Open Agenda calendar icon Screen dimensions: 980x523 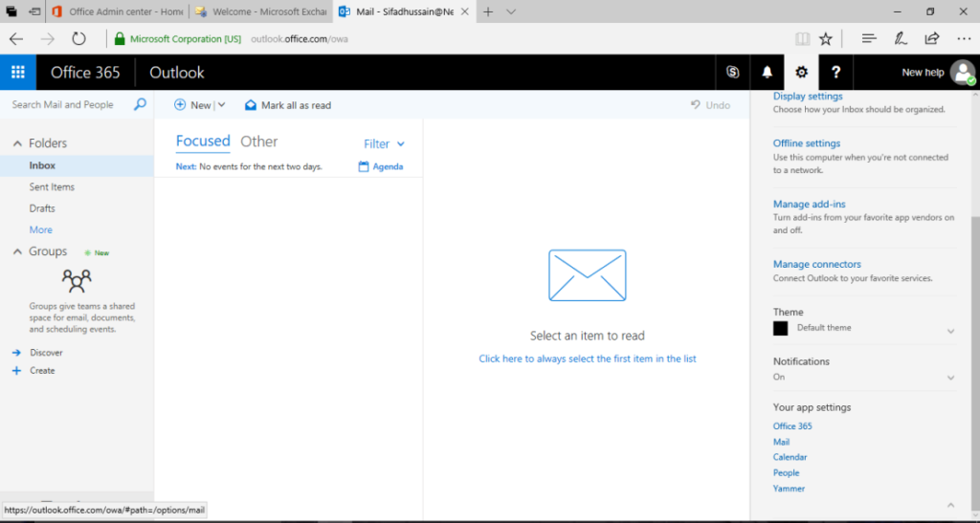pyautogui.click(x=364, y=166)
